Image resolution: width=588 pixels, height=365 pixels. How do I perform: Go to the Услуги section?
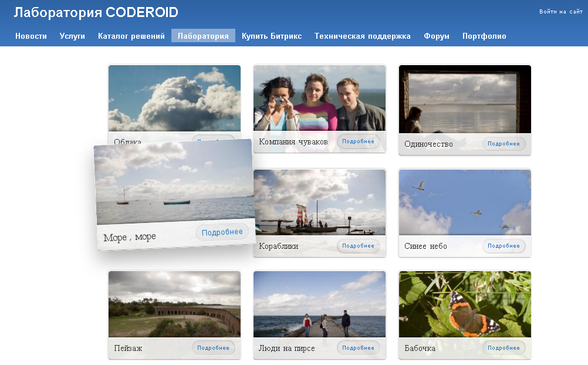(x=72, y=36)
